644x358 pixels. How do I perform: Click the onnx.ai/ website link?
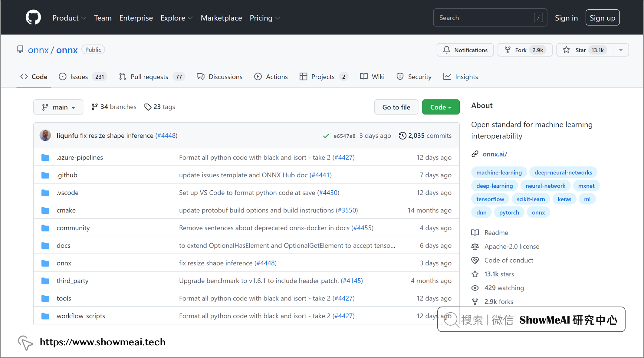pyautogui.click(x=495, y=154)
